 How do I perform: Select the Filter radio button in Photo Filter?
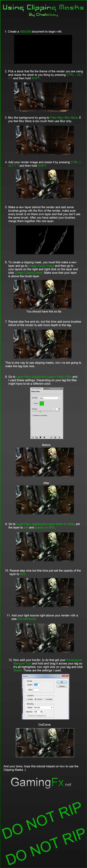coord(33,398)
